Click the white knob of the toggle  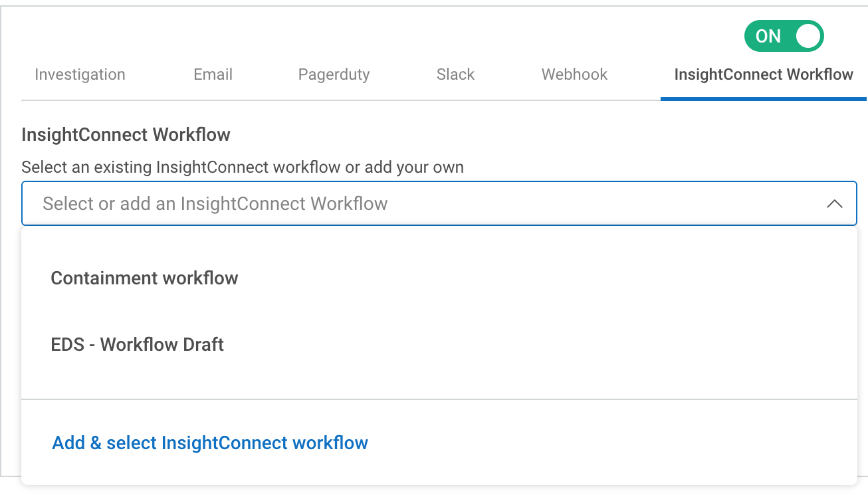tap(808, 36)
